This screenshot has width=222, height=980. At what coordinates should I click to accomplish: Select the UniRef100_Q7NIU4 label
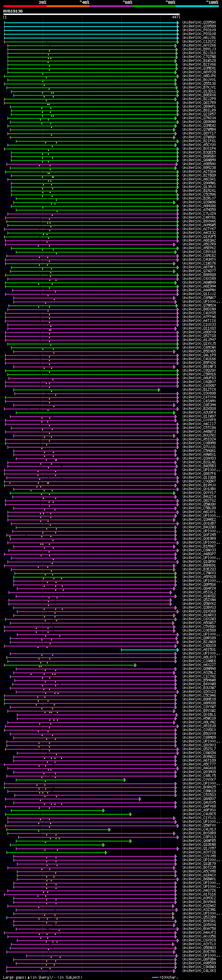coord(199,118)
